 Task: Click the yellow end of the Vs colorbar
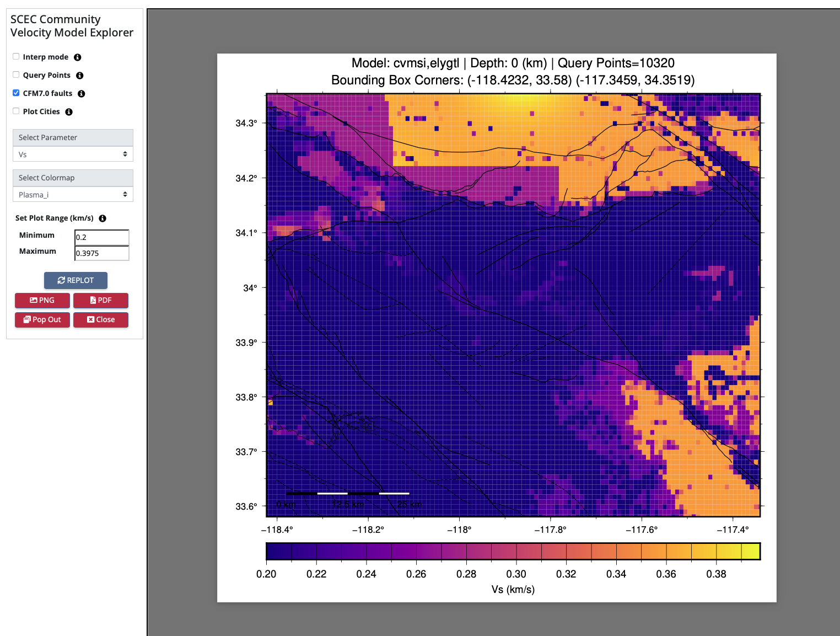coord(750,551)
